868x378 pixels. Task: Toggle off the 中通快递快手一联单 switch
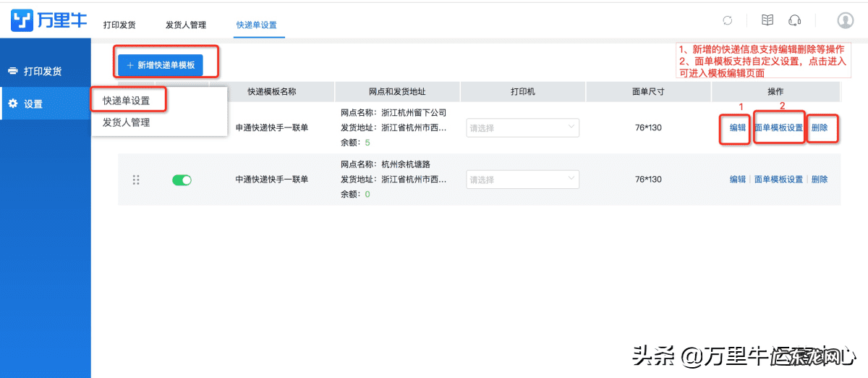click(182, 180)
